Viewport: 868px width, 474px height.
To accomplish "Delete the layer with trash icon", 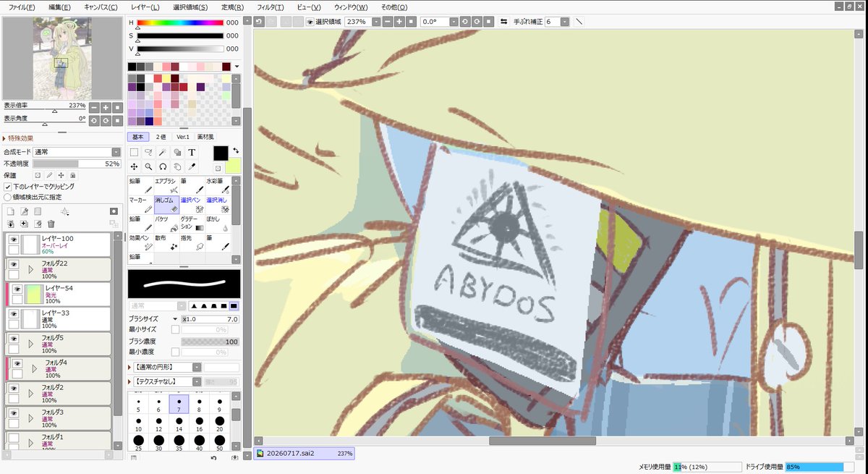I will (51, 224).
